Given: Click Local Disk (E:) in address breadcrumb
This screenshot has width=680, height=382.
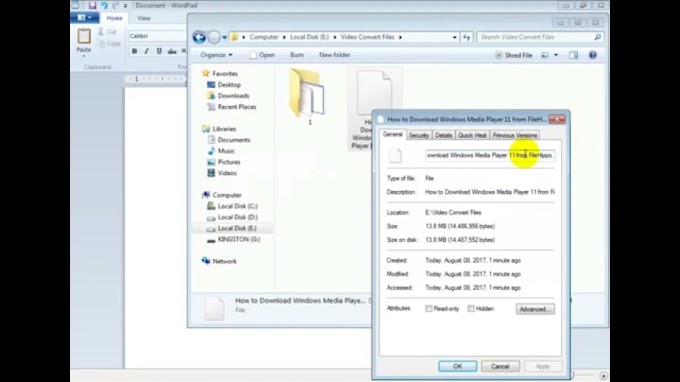Looking at the screenshot, I should tap(309, 37).
